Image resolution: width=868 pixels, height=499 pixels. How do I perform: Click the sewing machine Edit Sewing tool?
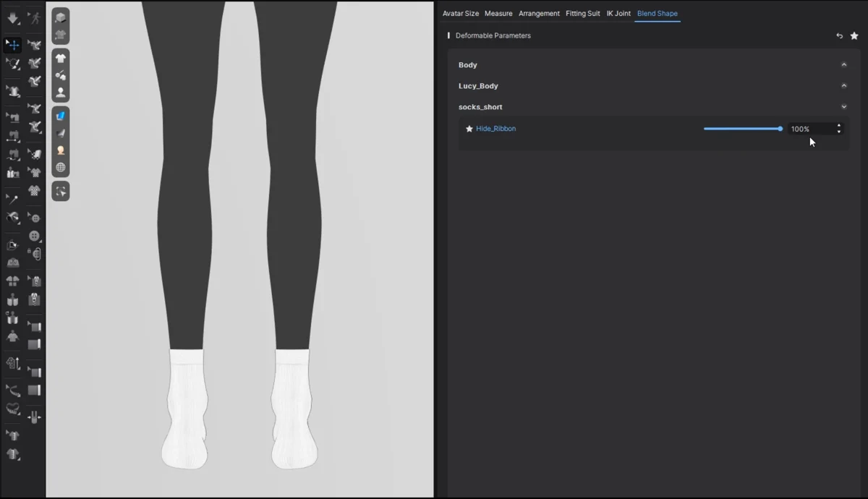pos(12,116)
